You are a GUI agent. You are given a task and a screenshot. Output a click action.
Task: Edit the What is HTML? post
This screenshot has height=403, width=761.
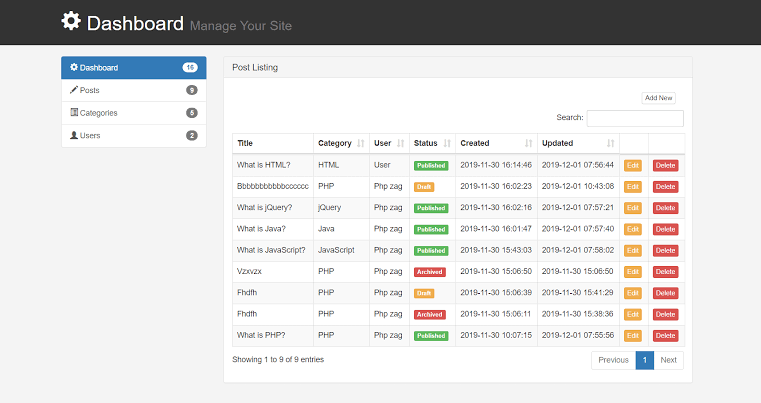coord(633,166)
